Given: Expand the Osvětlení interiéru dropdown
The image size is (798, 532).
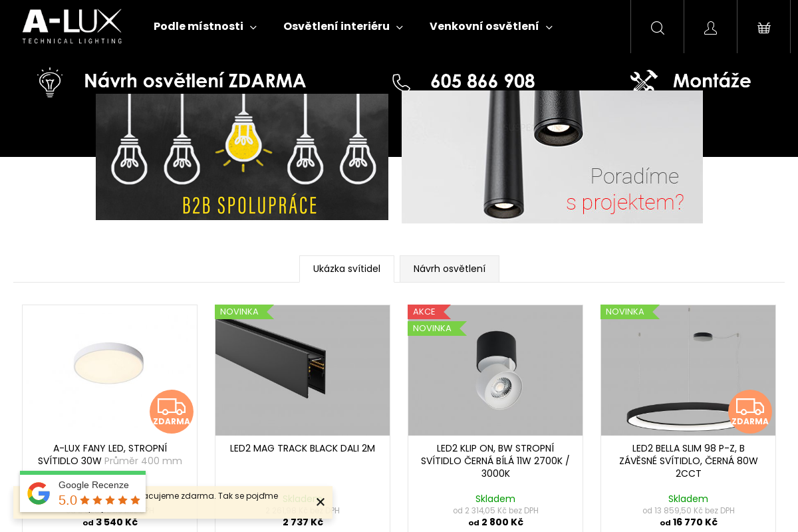Looking at the screenshot, I should [343, 27].
